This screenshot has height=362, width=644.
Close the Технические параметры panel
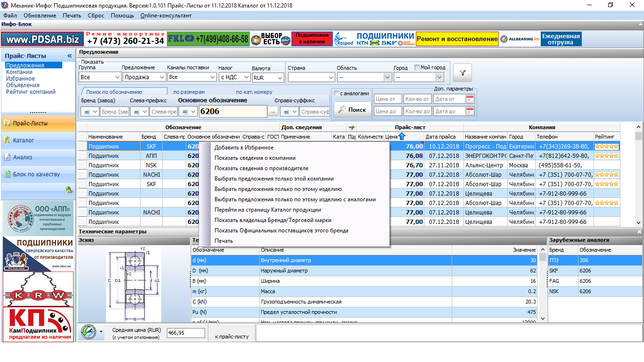[640, 232]
